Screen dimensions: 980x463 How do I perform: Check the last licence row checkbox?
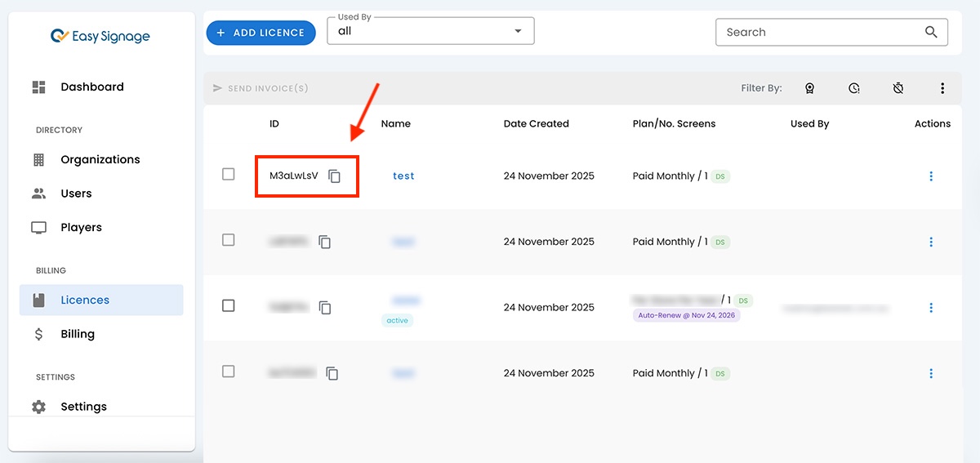click(x=229, y=372)
